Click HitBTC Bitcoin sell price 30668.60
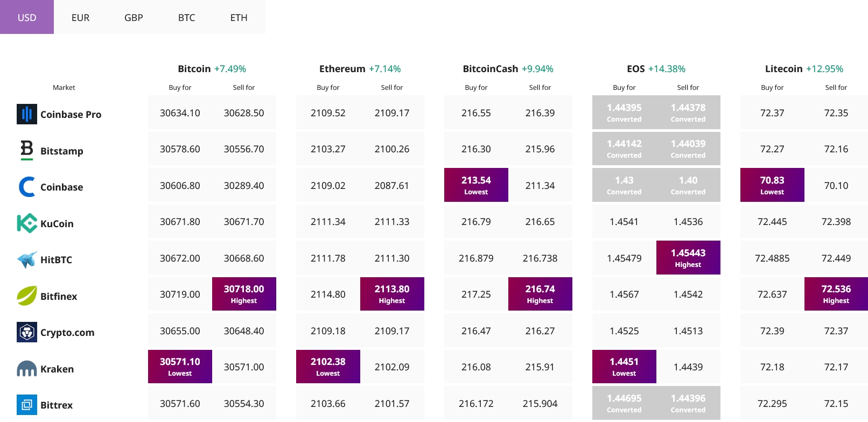The height and width of the screenshot is (422, 868). click(x=244, y=258)
